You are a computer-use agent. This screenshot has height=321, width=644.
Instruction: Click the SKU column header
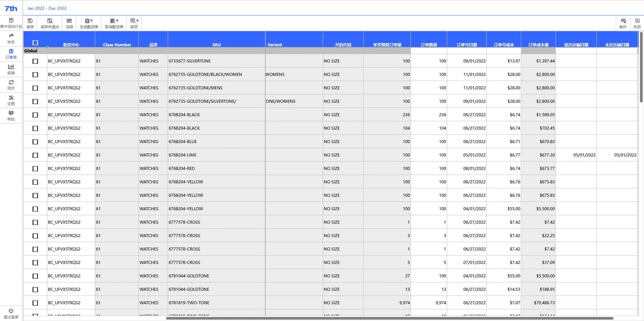216,45
